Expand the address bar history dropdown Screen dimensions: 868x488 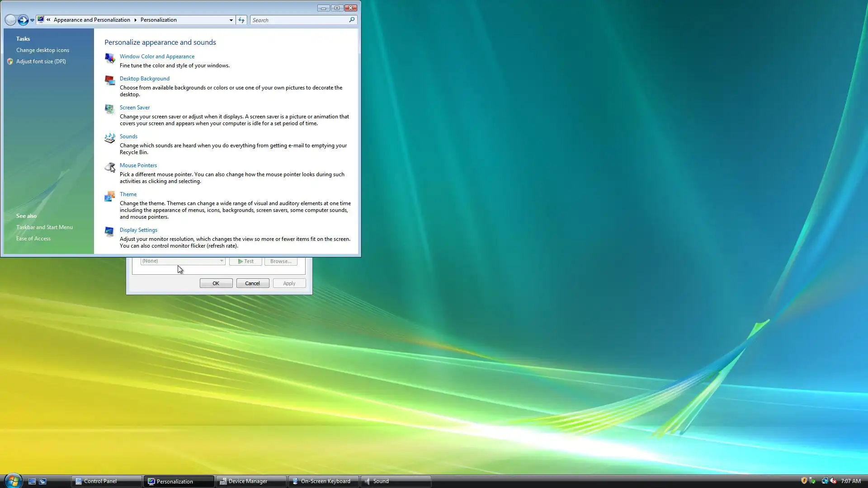231,20
